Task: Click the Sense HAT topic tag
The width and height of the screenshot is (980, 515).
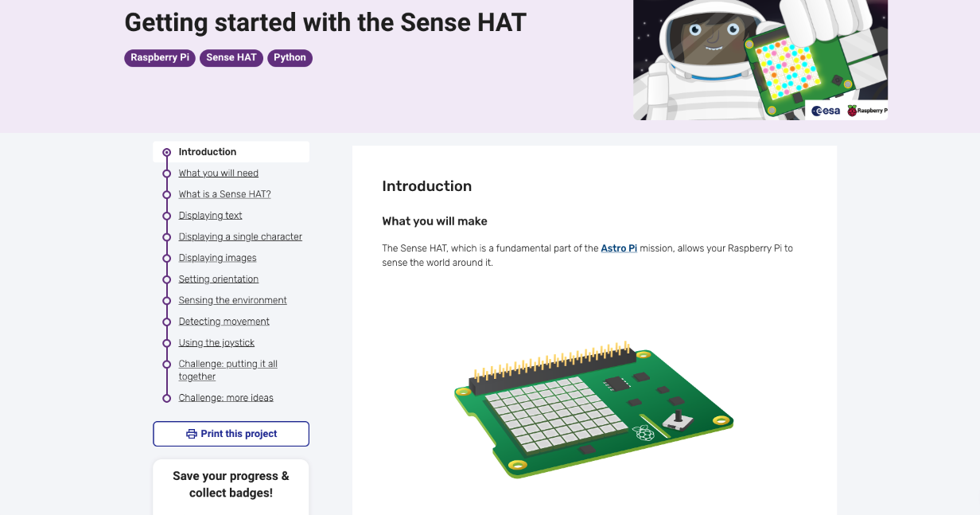Action: coord(231,57)
